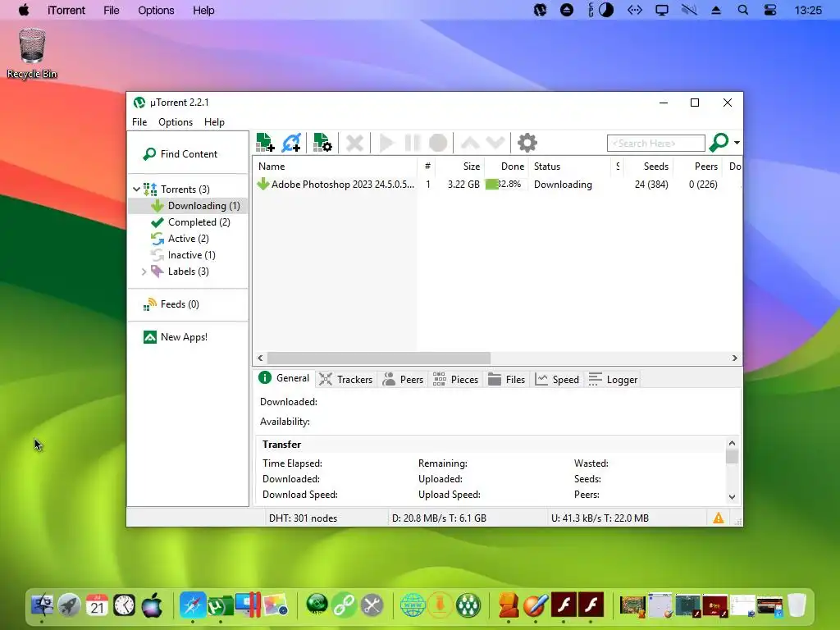Sort by Size column header

pos(461,167)
